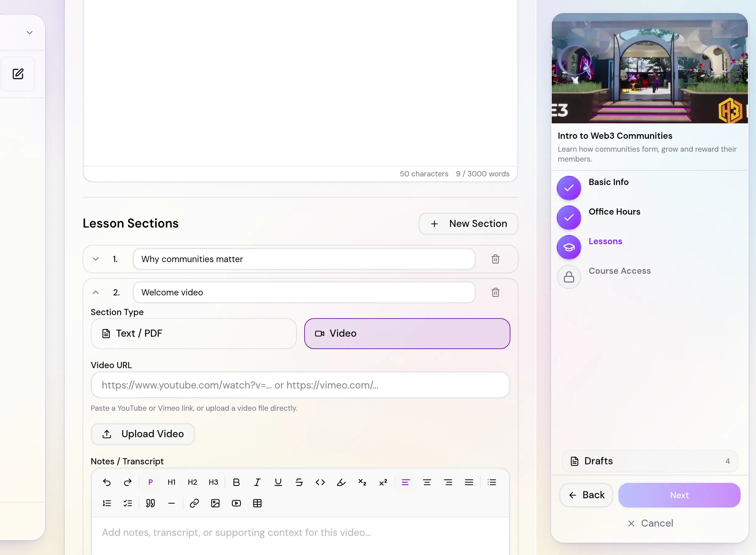
Task: Toggle superscript formatting
Action: tap(383, 483)
